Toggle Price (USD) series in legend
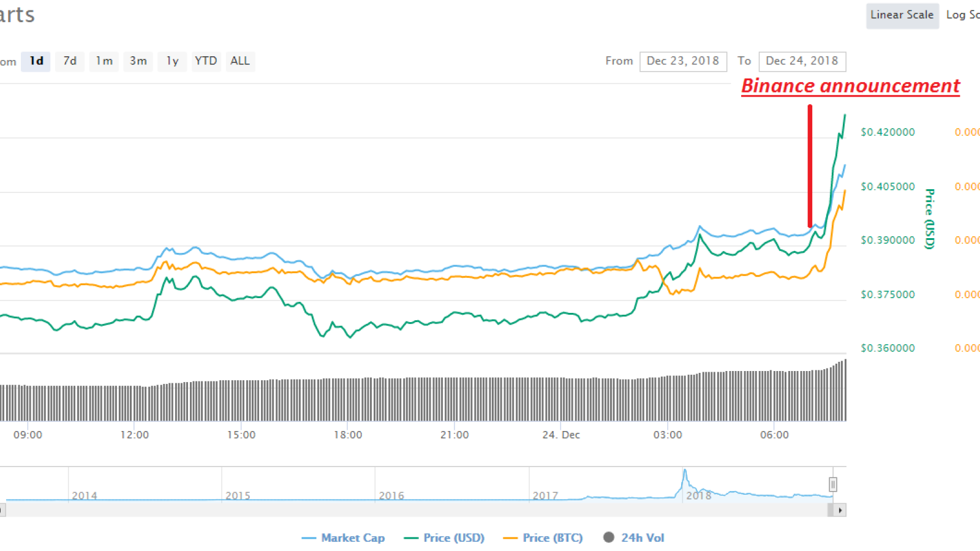 click(445, 538)
